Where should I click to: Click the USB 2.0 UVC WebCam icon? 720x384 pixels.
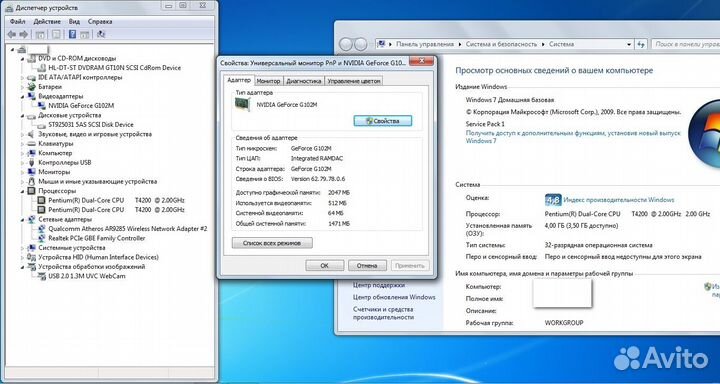click(41, 276)
